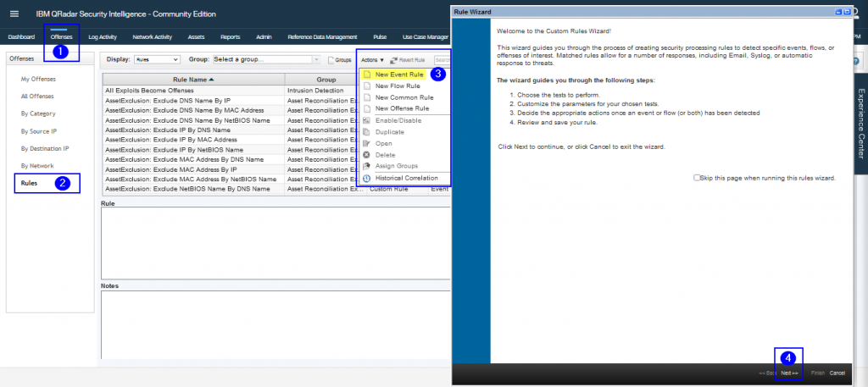Open By Category in sidebar
Viewport: 868px width, 387px height.
pos(38,113)
